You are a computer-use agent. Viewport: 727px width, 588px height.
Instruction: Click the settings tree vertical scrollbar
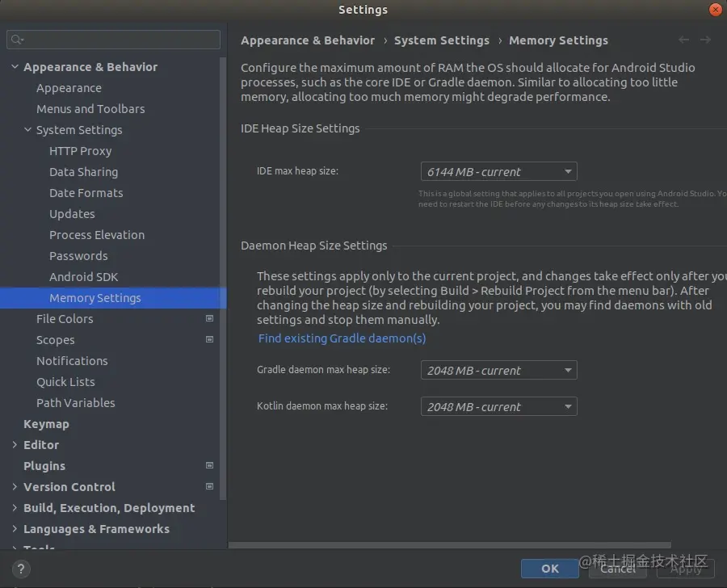coord(223,278)
